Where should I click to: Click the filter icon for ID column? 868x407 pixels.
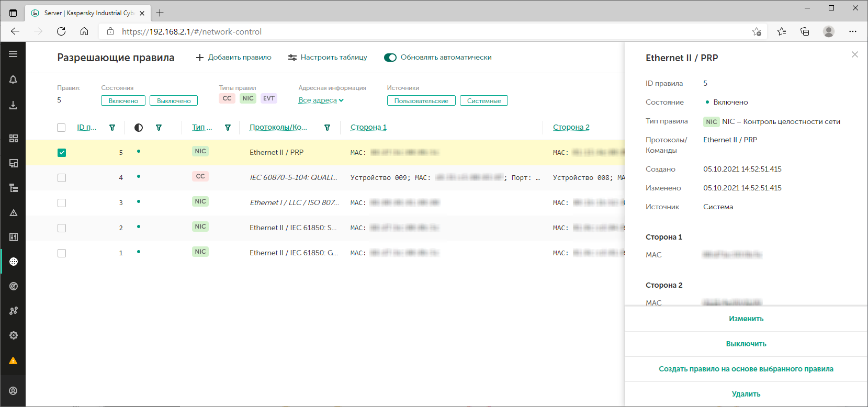coord(112,128)
